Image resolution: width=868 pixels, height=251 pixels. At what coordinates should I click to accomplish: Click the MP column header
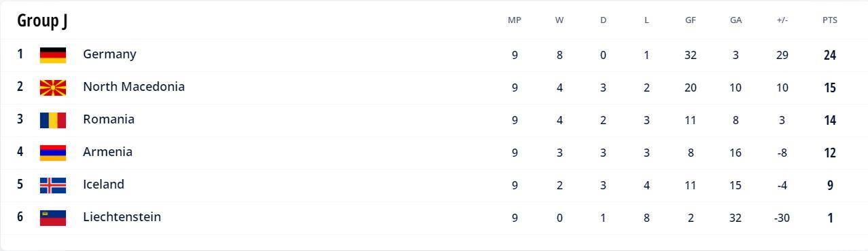[x=515, y=20]
